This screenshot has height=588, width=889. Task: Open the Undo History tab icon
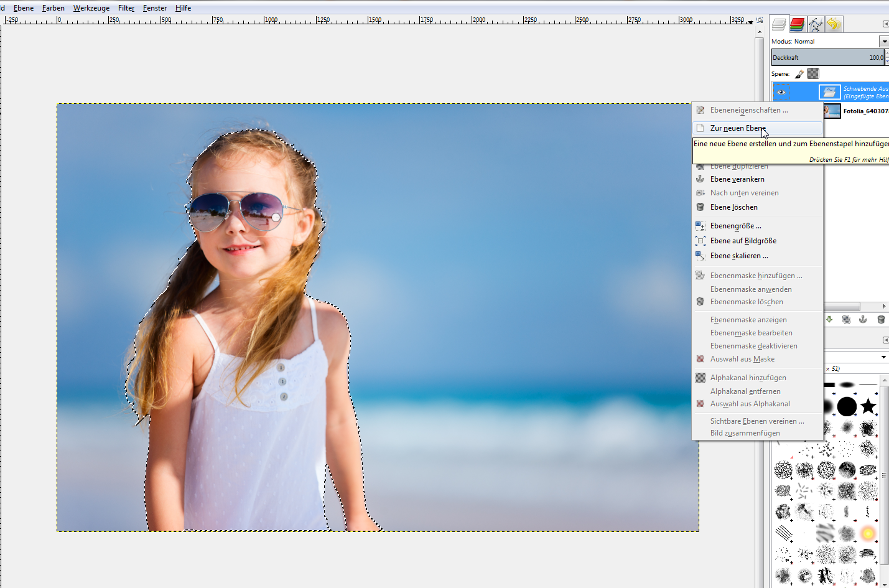pyautogui.click(x=834, y=24)
